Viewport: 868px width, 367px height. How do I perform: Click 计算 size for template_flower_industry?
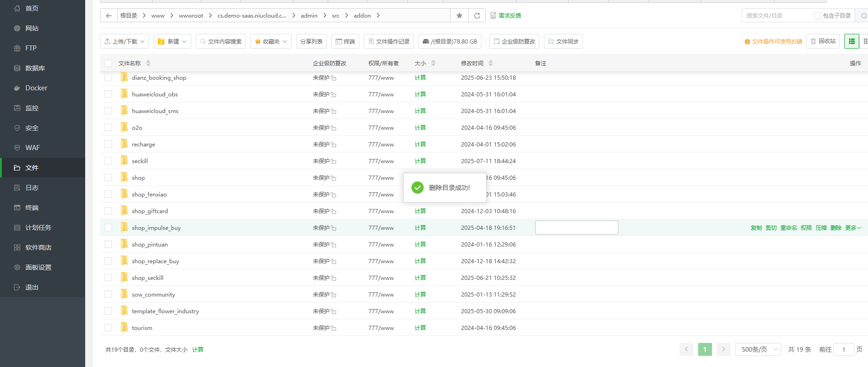[x=420, y=311]
